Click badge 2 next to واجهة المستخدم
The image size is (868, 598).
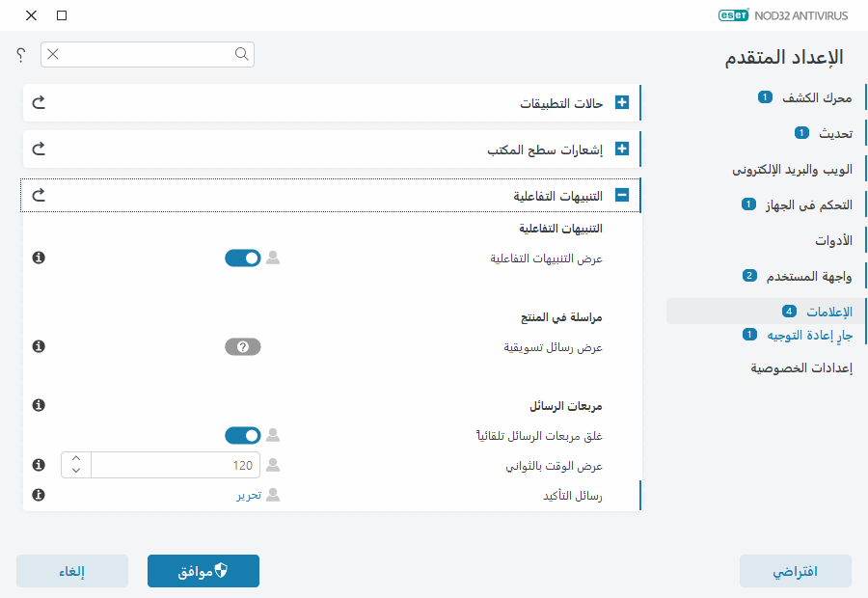749,275
